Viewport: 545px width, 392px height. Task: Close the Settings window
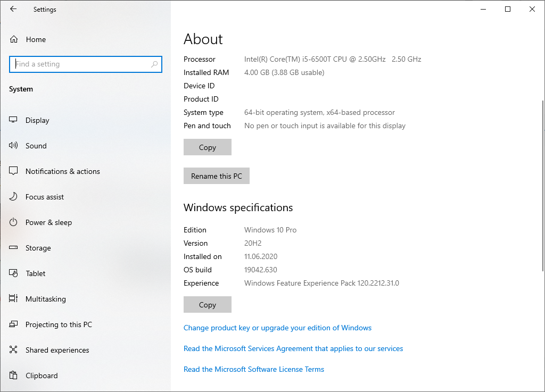click(x=532, y=9)
